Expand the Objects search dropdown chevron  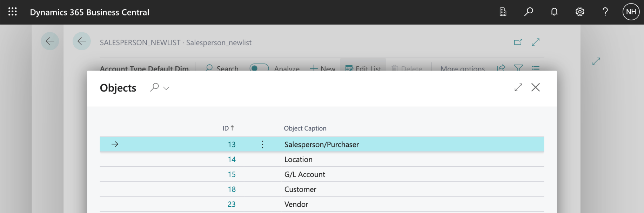click(166, 88)
